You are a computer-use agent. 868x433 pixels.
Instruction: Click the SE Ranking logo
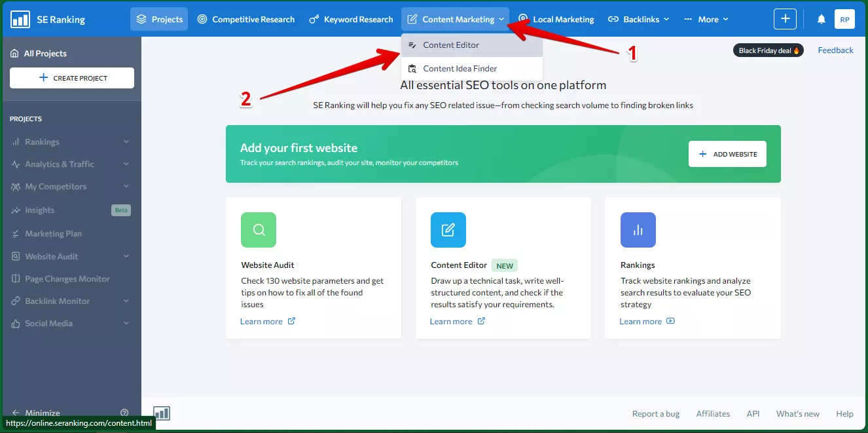(x=48, y=20)
